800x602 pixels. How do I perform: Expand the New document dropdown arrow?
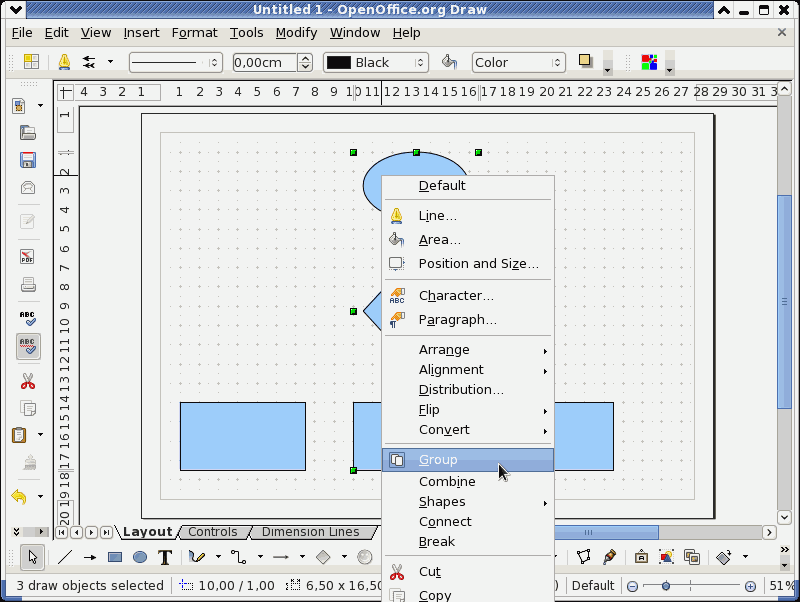40,106
